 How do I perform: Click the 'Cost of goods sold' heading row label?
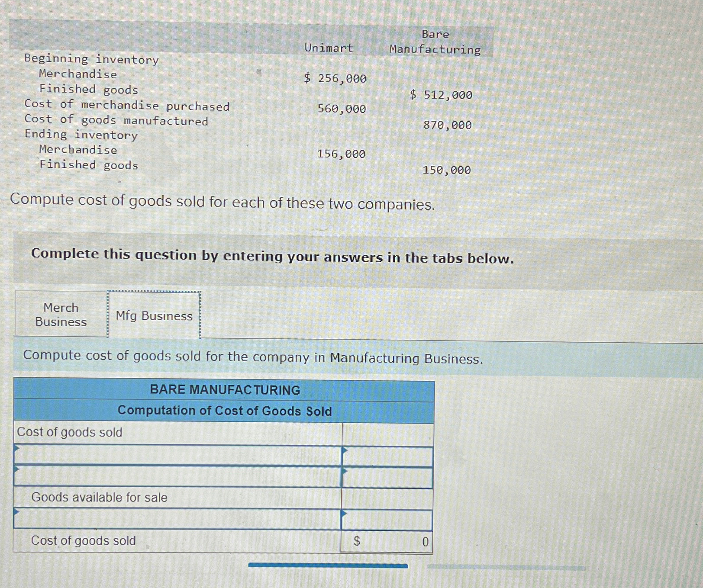pyautogui.click(x=70, y=432)
